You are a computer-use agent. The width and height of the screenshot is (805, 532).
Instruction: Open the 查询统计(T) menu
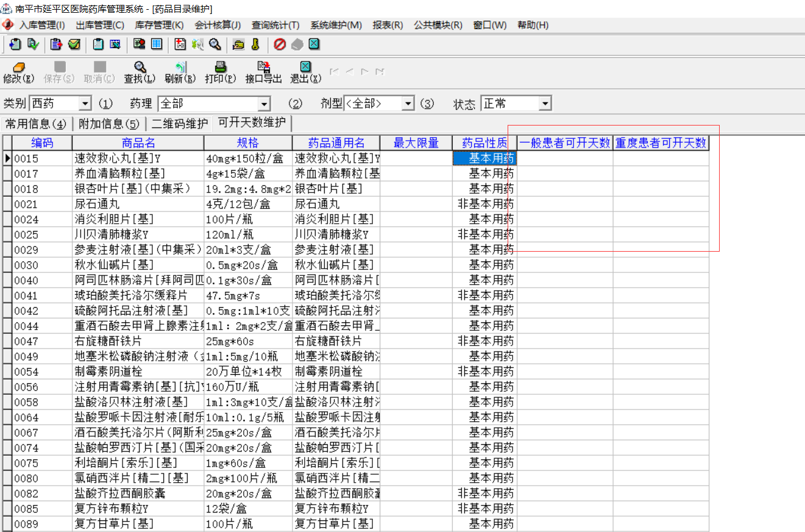[275, 25]
